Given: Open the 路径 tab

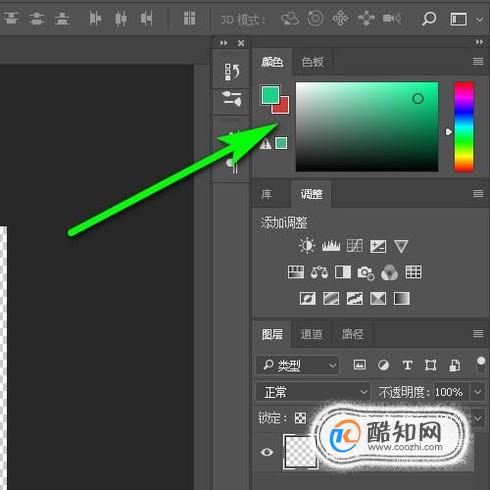Looking at the screenshot, I should (x=352, y=334).
